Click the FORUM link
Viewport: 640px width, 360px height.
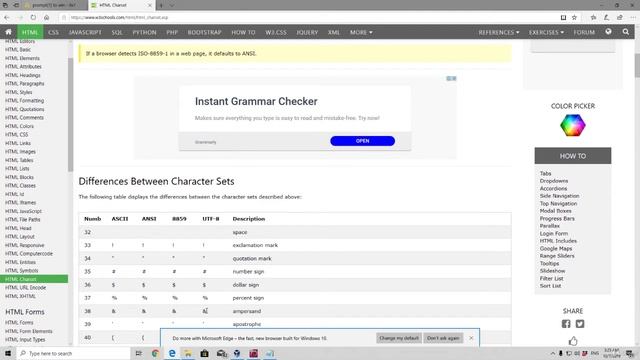tap(584, 32)
